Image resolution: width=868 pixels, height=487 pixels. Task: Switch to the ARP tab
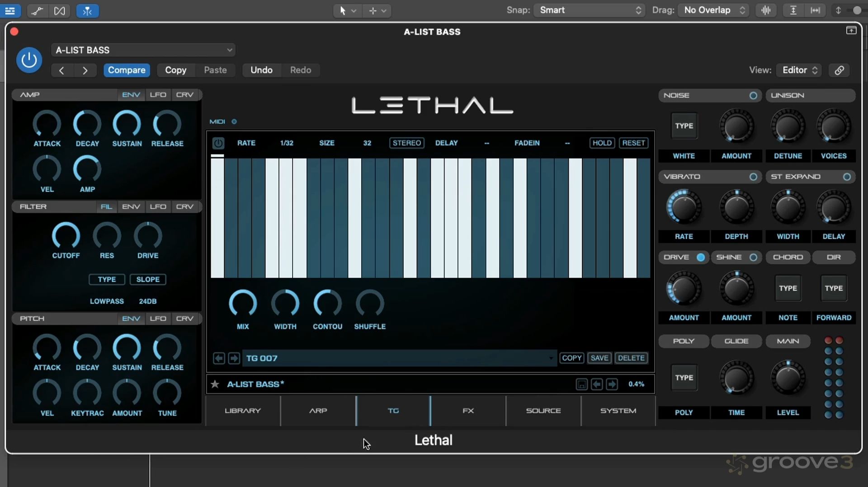tap(318, 411)
